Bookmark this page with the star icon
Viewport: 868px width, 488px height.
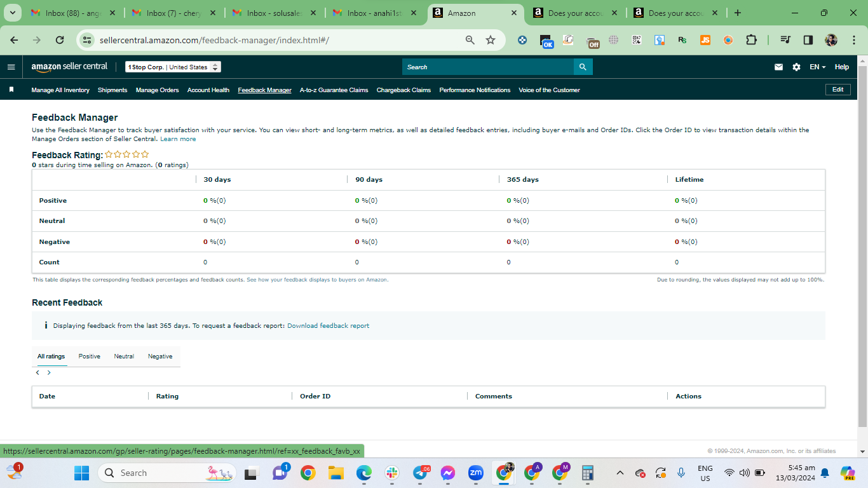(491, 40)
